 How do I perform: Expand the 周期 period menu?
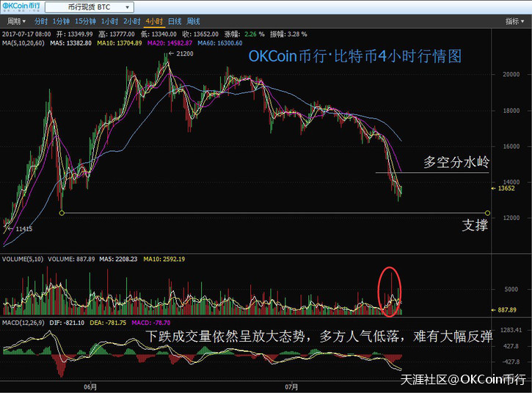[14, 22]
